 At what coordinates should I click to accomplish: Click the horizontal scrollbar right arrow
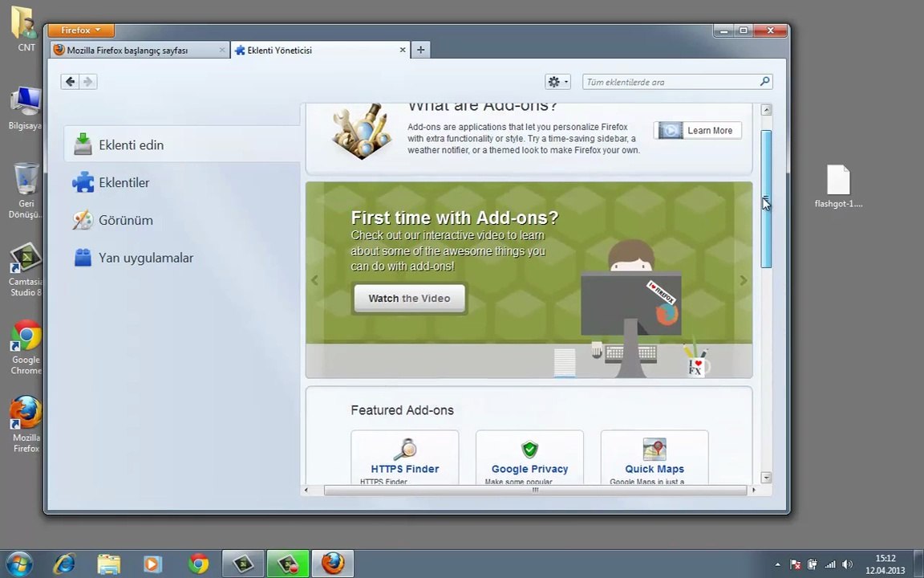point(754,490)
